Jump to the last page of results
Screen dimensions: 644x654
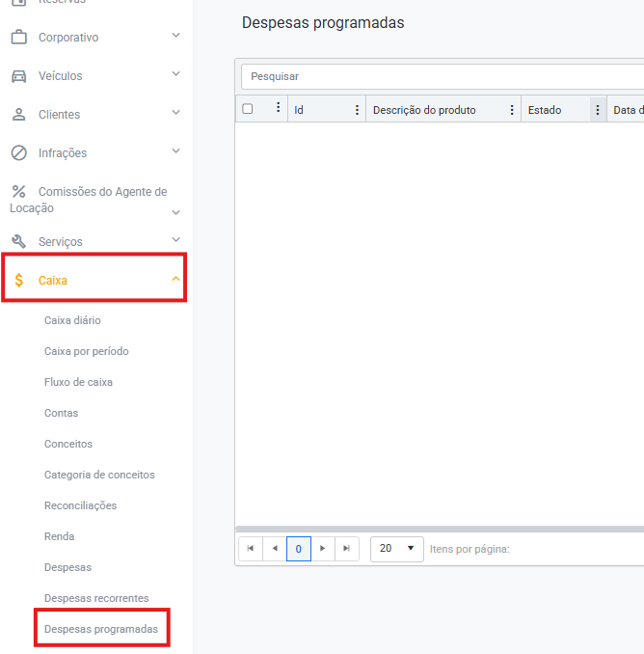tap(347, 549)
